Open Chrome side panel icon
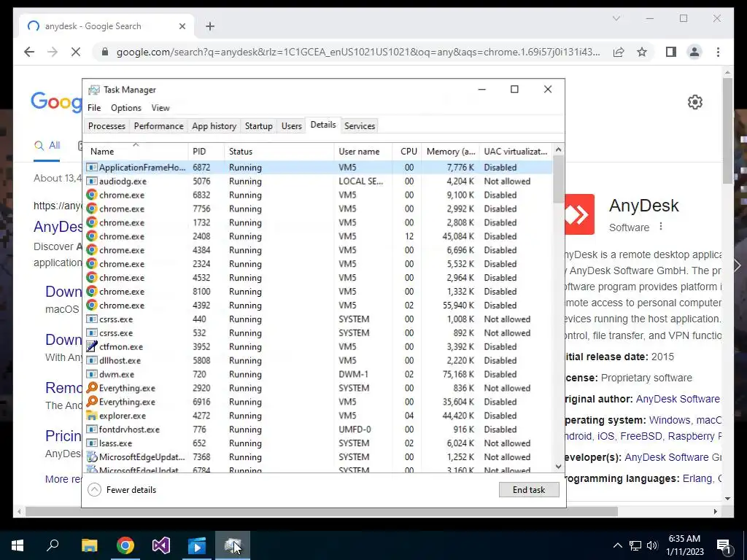747x560 pixels. tap(671, 52)
